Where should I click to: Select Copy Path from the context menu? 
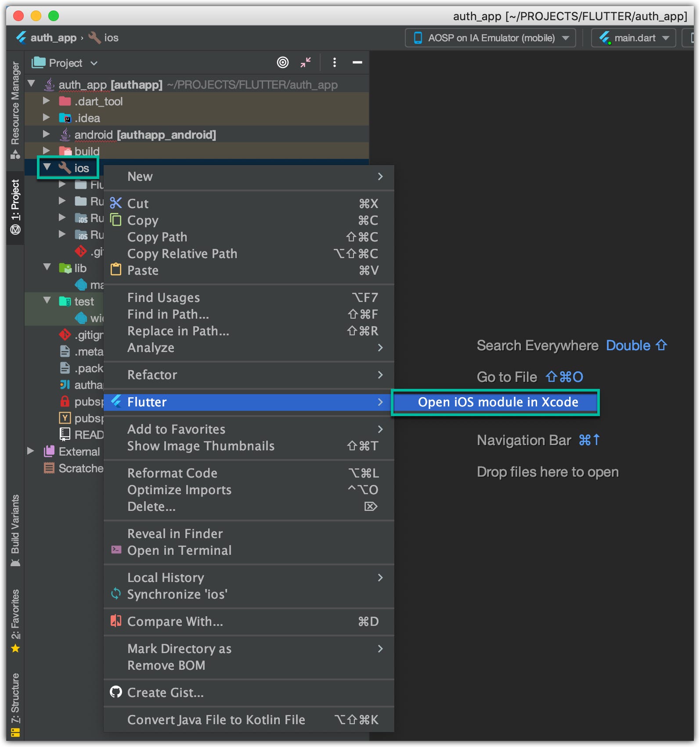(249, 237)
